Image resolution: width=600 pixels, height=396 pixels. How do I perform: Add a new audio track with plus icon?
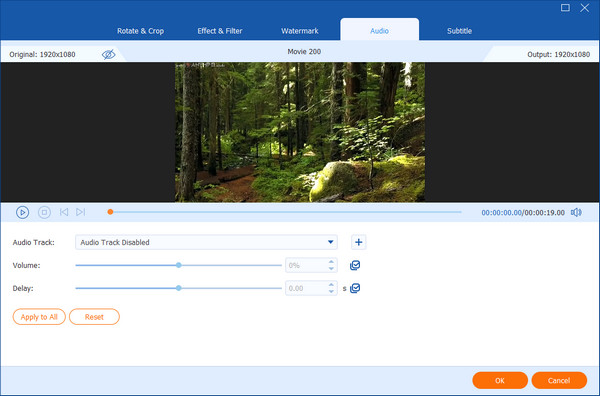[x=359, y=242]
